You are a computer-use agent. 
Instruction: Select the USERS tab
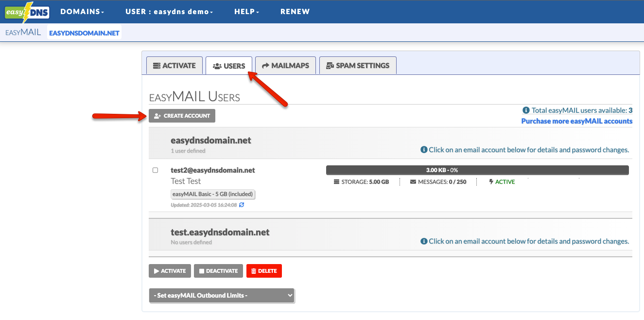coord(229,66)
